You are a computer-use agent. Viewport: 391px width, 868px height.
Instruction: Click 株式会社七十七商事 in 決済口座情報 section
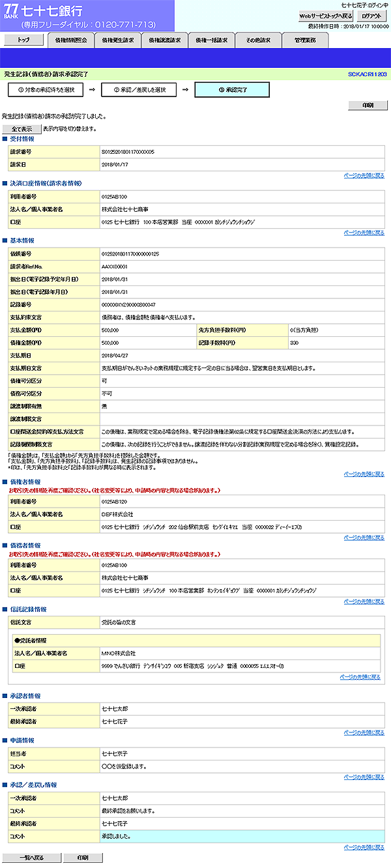click(x=125, y=209)
